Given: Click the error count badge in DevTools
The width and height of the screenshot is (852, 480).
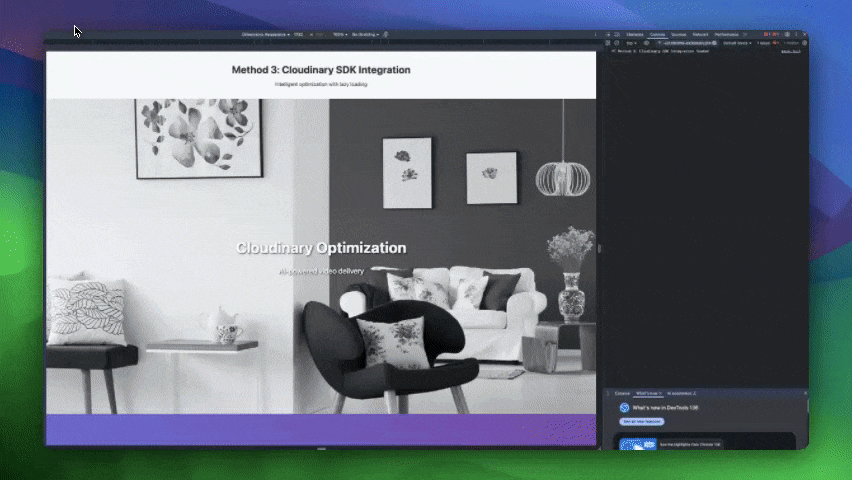Looking at the screenshot, I should click(768, 35).
